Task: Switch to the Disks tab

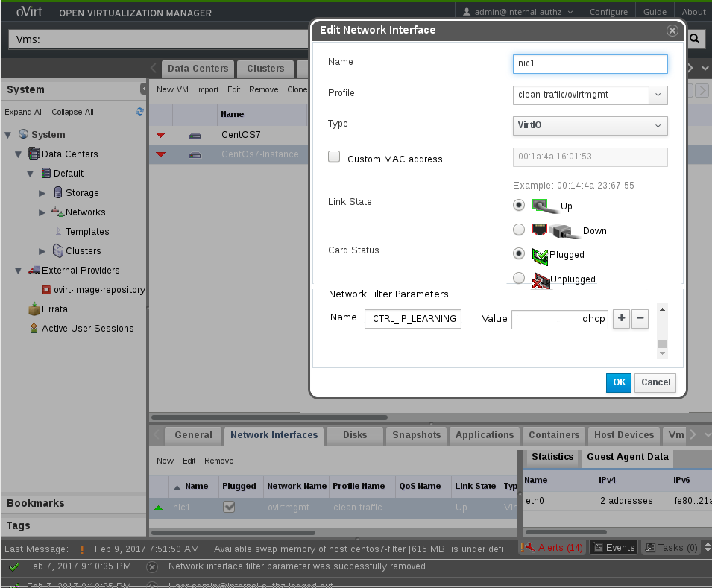Action: (355, 435)
